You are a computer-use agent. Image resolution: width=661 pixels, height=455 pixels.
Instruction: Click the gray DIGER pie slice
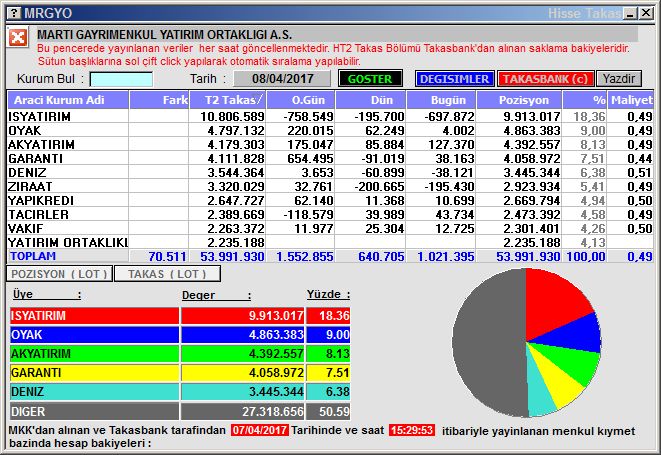(489, 342)
